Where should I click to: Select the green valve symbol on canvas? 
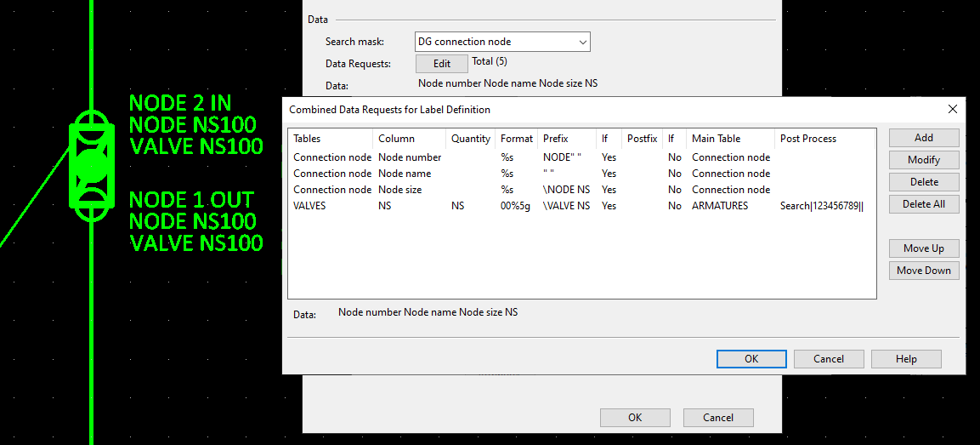click(x=91, y=166)
